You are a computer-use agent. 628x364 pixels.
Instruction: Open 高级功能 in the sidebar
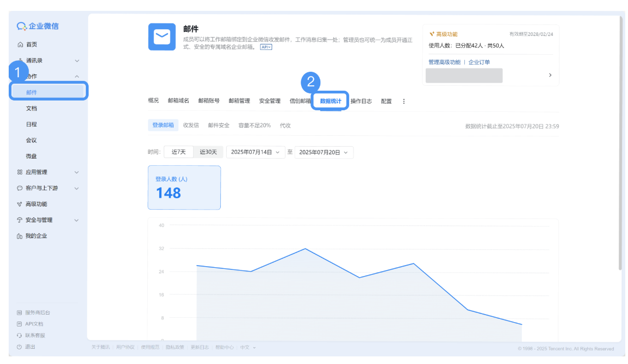[x=36, y=204]
